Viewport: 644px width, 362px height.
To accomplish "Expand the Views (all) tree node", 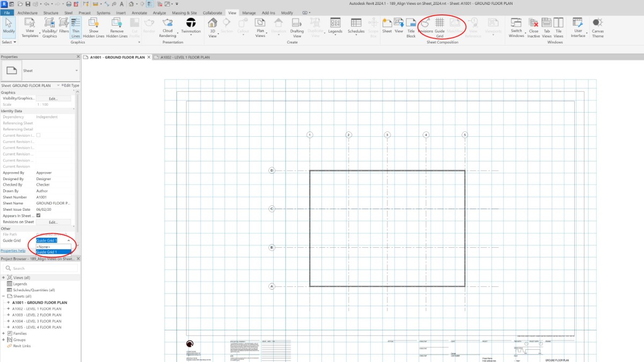I will click(4, 277).
